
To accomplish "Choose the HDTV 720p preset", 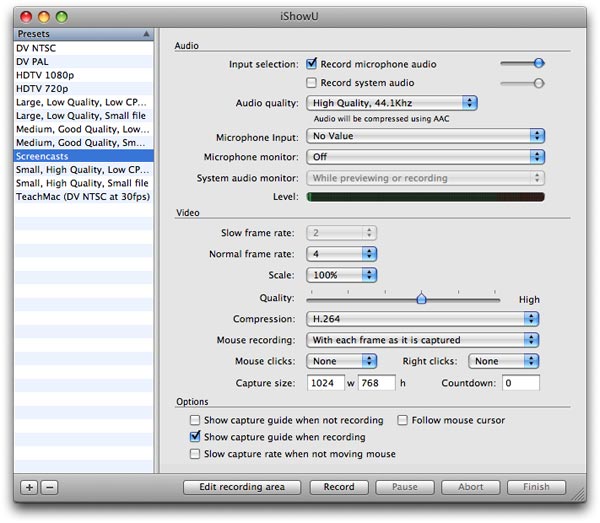I will 83,89.
